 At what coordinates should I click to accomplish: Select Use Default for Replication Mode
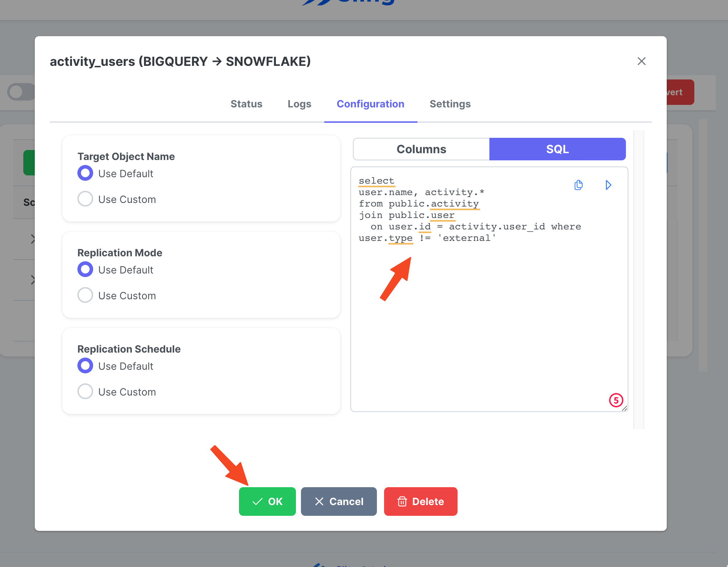click(x=85, y=270)
